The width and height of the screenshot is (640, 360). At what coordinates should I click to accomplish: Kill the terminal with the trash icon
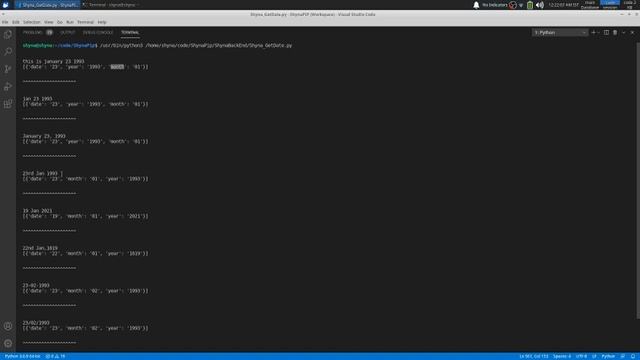coord(615,32)
